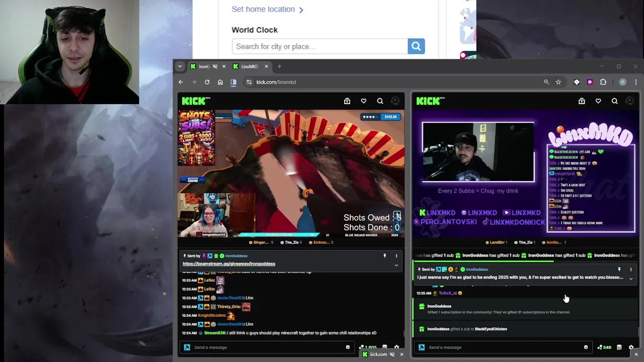Open the purple browser extension icon
The image size is (644, 362).
[590, 82]
